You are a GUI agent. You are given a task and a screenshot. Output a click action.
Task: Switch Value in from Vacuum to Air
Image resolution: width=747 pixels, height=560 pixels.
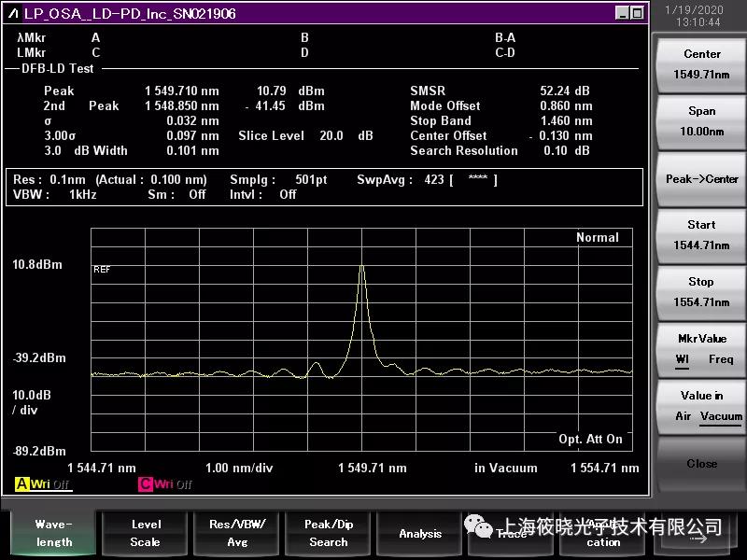coord(682,416)
